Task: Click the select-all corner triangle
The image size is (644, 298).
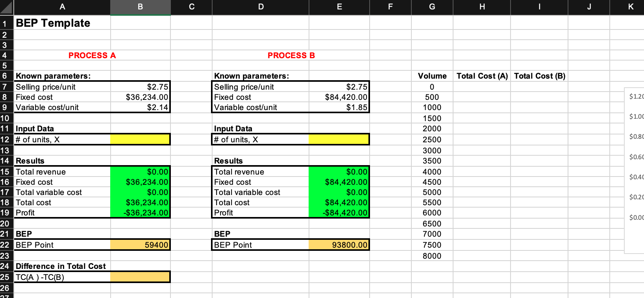Action: [7, 7]
